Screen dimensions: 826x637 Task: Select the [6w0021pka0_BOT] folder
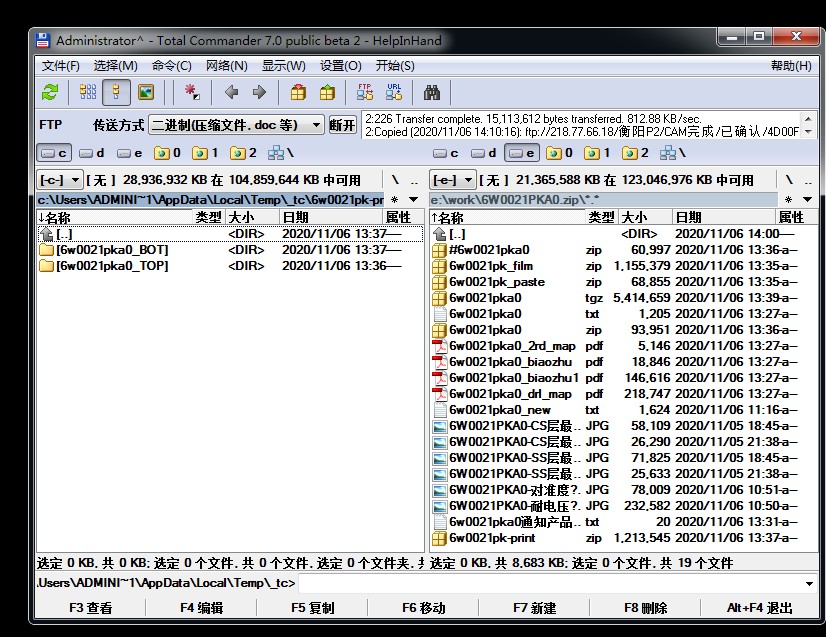tap(230, 250)
